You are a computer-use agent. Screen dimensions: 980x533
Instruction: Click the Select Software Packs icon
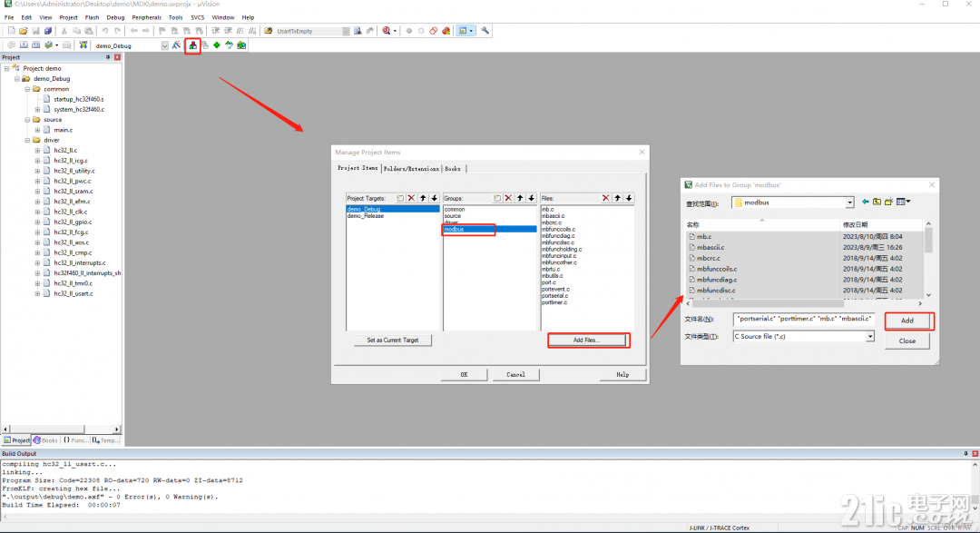(x=229, y=45)
